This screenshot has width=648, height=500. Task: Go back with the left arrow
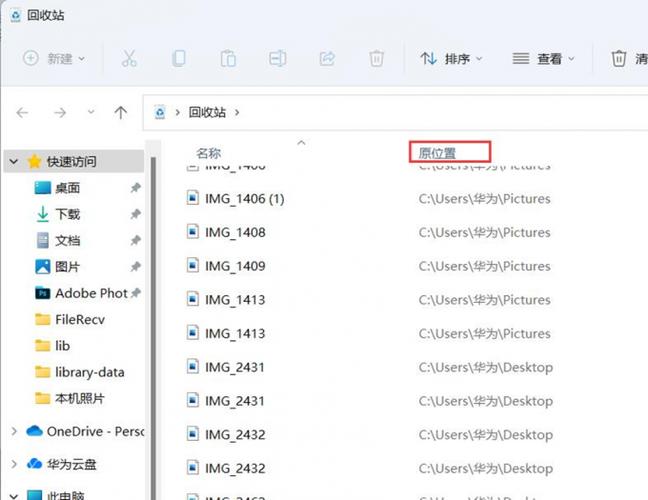[22, 112]
